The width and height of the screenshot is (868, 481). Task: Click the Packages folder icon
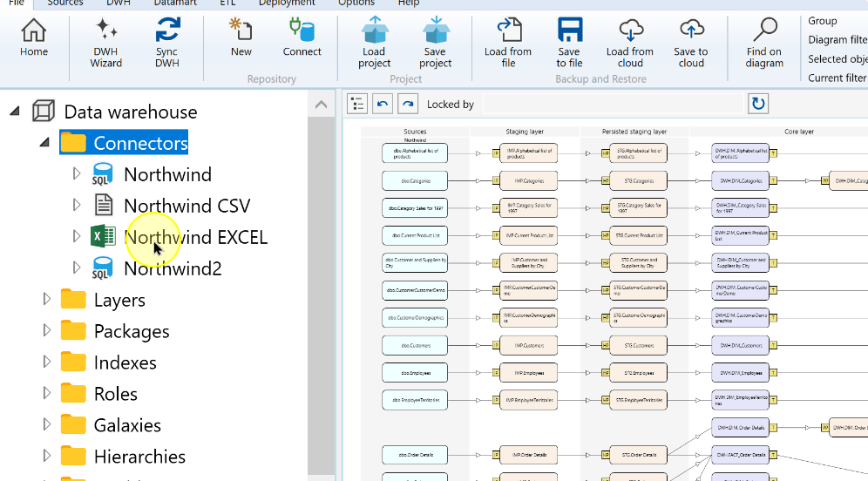(x=73, y=330)
